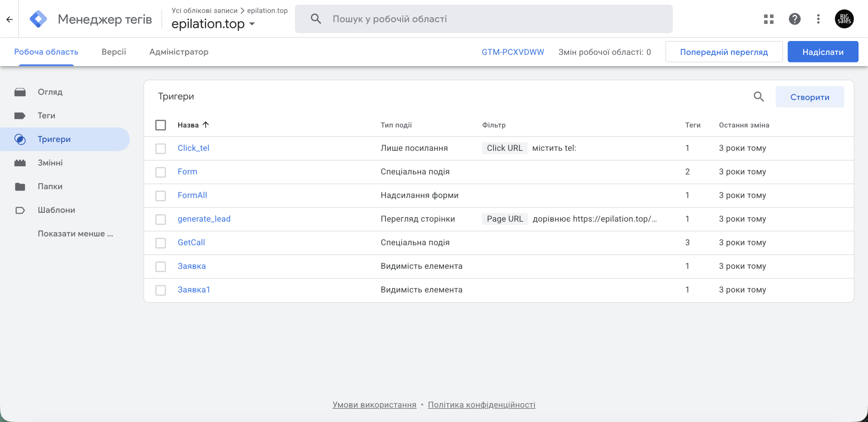Open the GTM-PCXVDWW container ID link

[x=513, y=52]
